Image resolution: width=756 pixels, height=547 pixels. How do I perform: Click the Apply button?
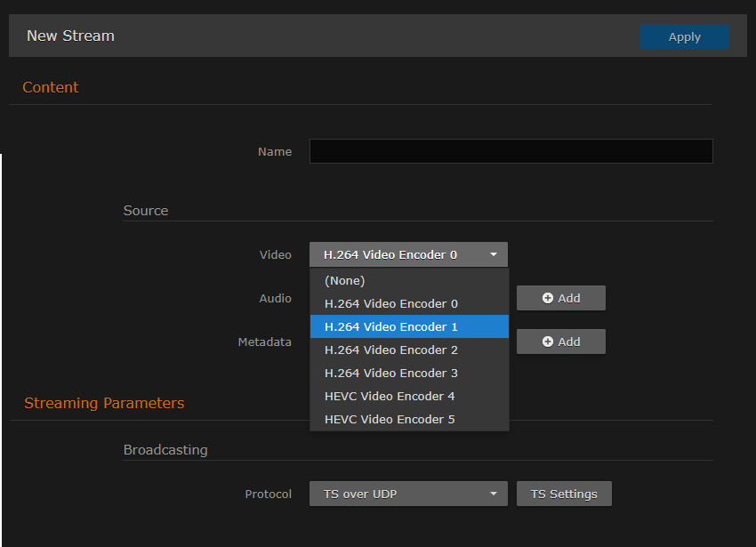(684, 36)
